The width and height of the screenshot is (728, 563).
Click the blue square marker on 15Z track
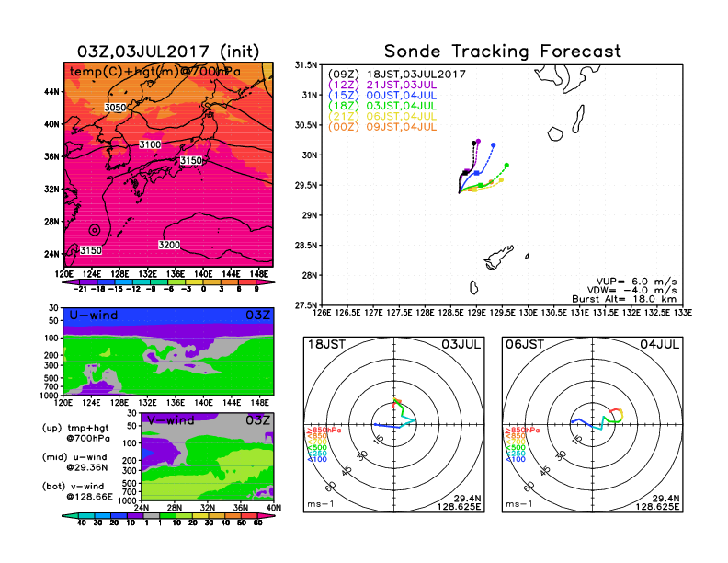pos(477,173)
